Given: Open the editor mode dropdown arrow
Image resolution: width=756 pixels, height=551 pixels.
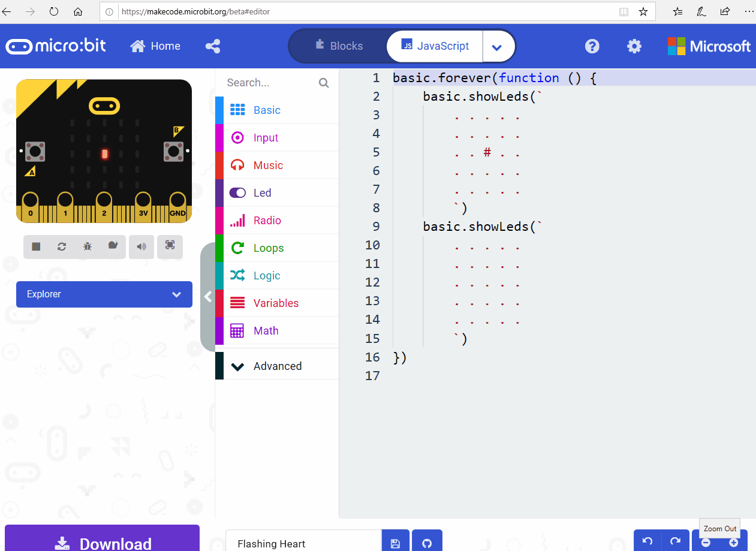Looking at the screenshot, I should [498, 46].
